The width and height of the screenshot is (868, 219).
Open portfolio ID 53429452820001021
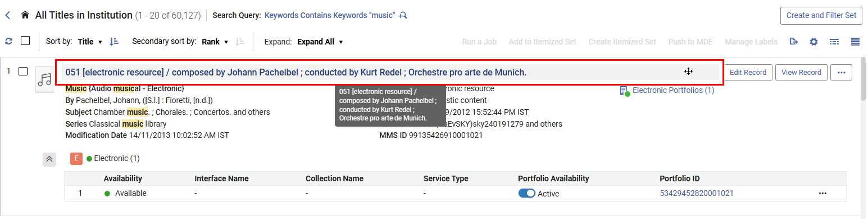tap(697, 193)
